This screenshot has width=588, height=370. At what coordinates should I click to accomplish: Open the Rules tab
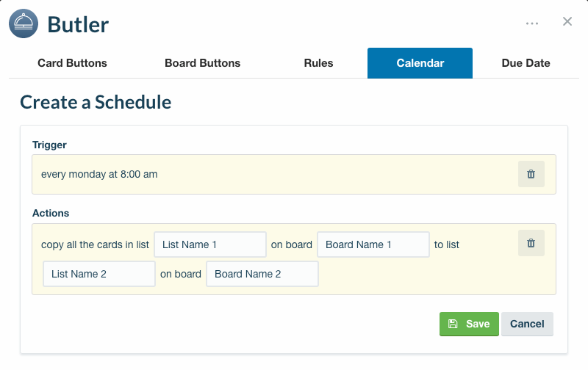pyautogui.click(x=318, y=63)
